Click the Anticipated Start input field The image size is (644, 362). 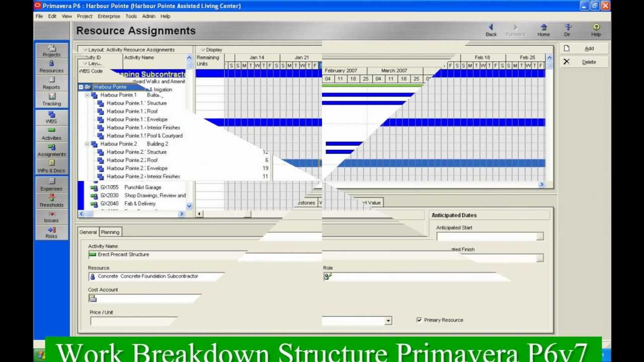(x=487, y=236)
